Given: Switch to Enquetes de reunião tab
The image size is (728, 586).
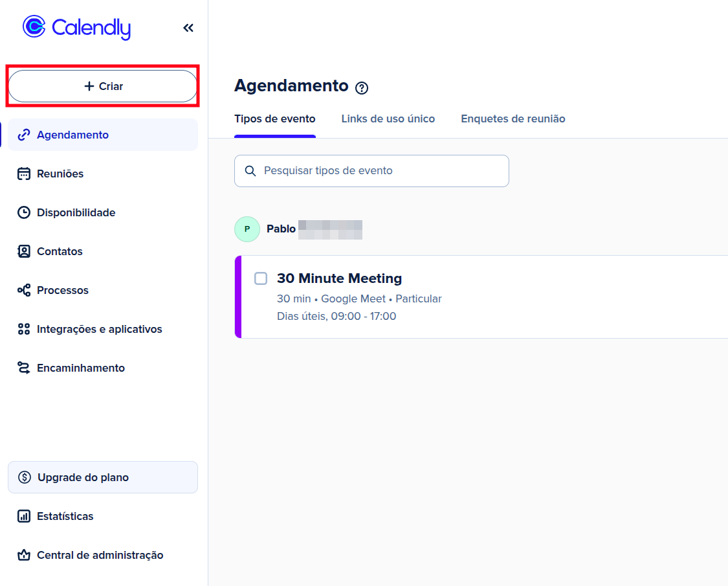Looking at the screenshot, I should coord(513,119).
